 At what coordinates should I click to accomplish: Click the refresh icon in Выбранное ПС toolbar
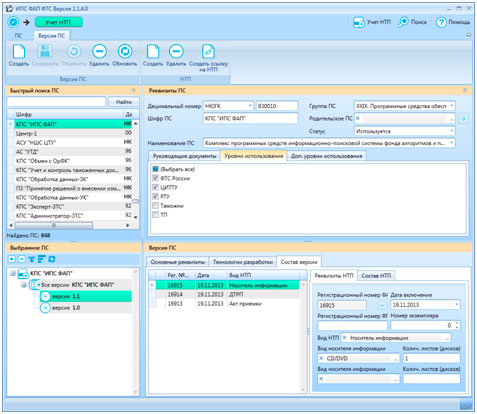[52, 259]
